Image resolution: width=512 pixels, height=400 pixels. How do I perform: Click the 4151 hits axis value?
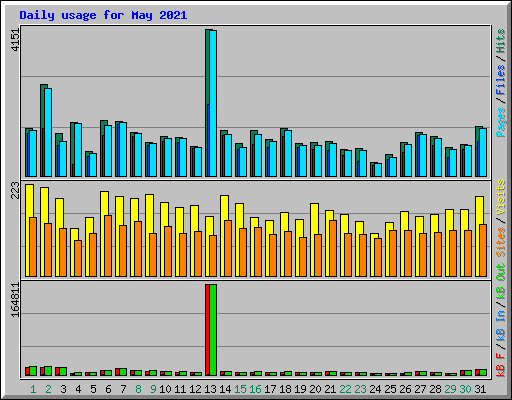pyautogui.click(x=15, y=40)
